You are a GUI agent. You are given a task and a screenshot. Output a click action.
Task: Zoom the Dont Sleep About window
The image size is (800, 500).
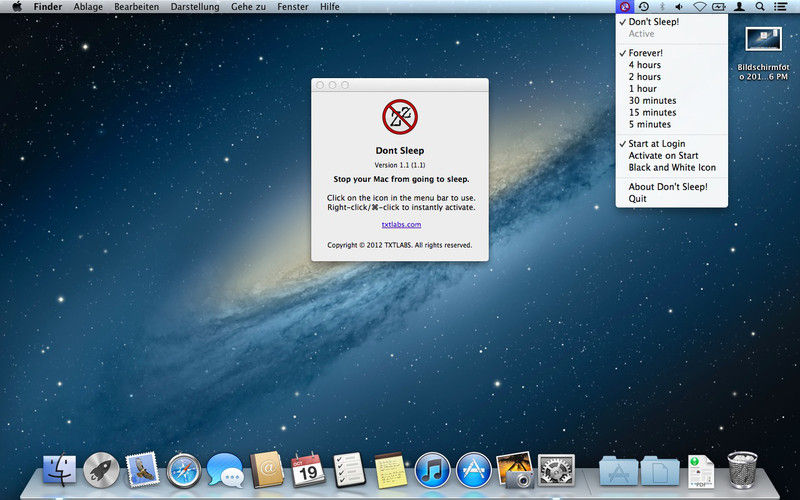pos(345,85)
